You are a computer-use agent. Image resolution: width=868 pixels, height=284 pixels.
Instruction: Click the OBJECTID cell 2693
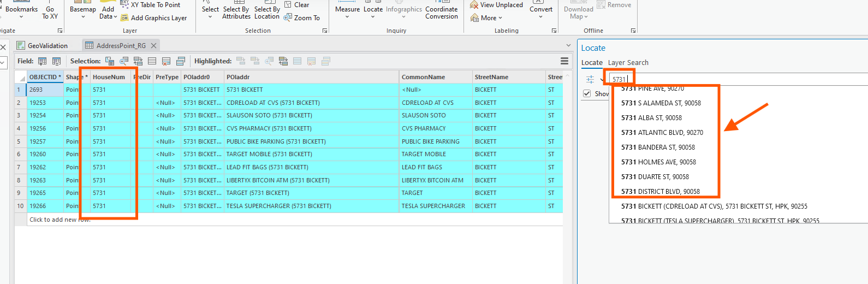45,90
